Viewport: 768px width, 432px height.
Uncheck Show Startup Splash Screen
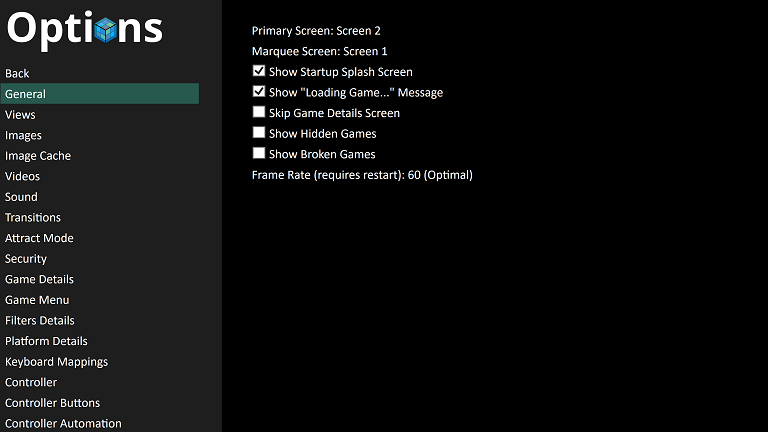coord(259,71)
